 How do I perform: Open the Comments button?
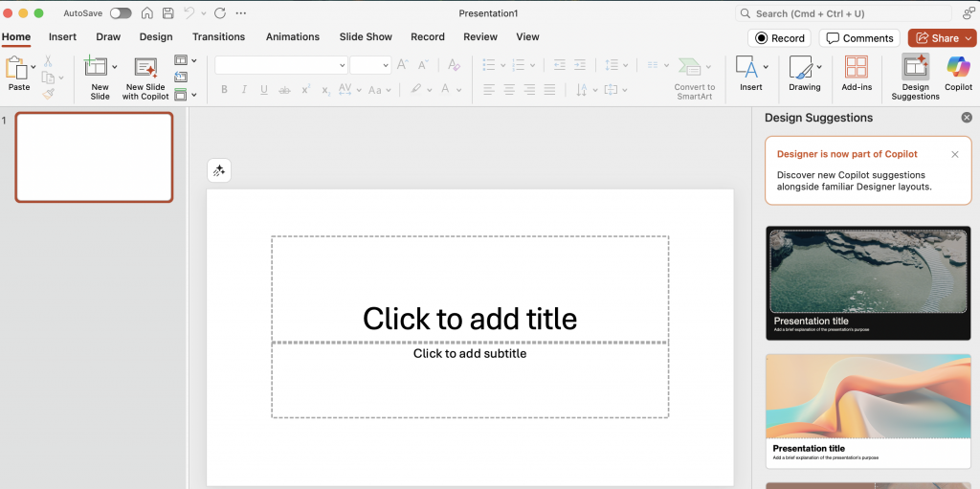[858, 38]
